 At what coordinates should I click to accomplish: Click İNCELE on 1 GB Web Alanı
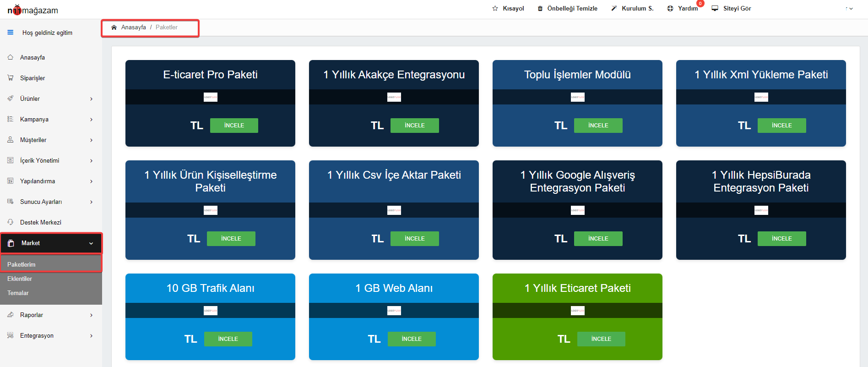pyautogui.click(x=412, y=339)
